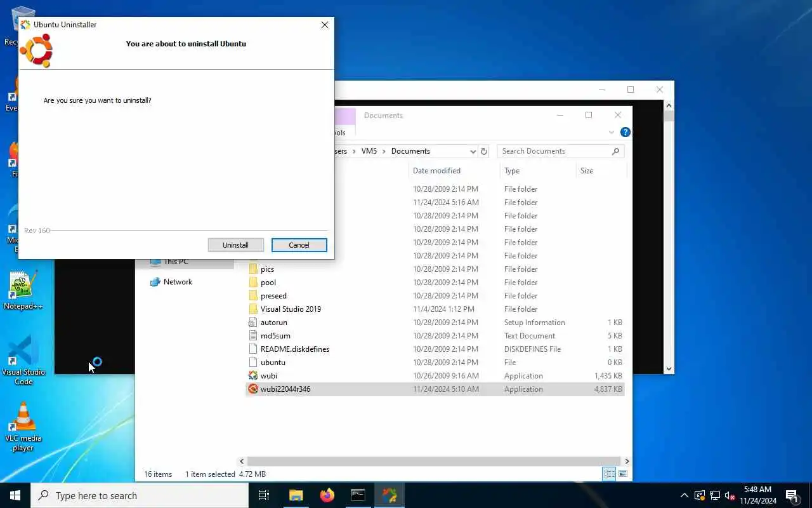Open the VLC media player desktop icon
Viewport: 812px width, 508px height.
(x=23, y=427)
